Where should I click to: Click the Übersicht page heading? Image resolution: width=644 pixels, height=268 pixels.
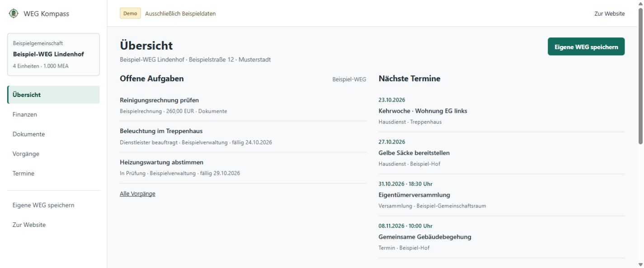[146, 46]
